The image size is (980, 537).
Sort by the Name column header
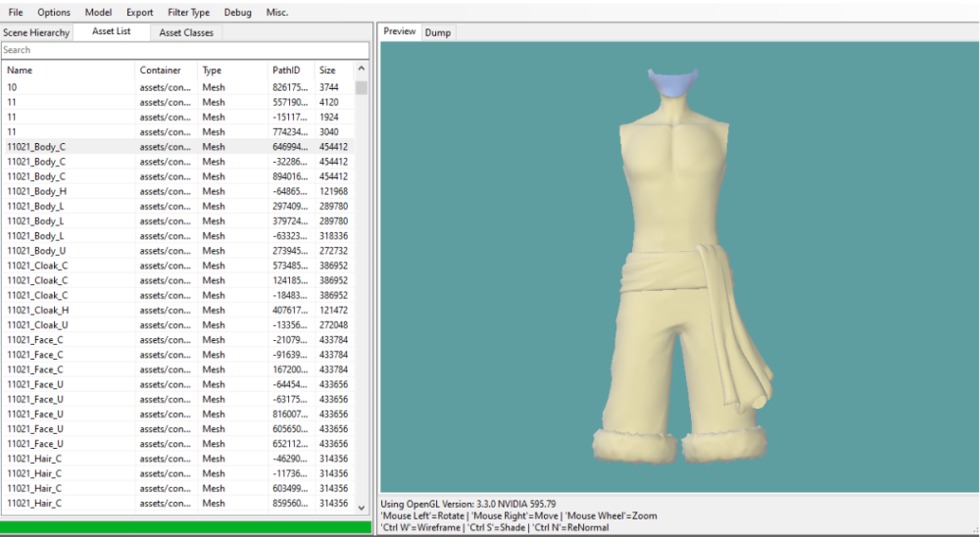point(68,70)
